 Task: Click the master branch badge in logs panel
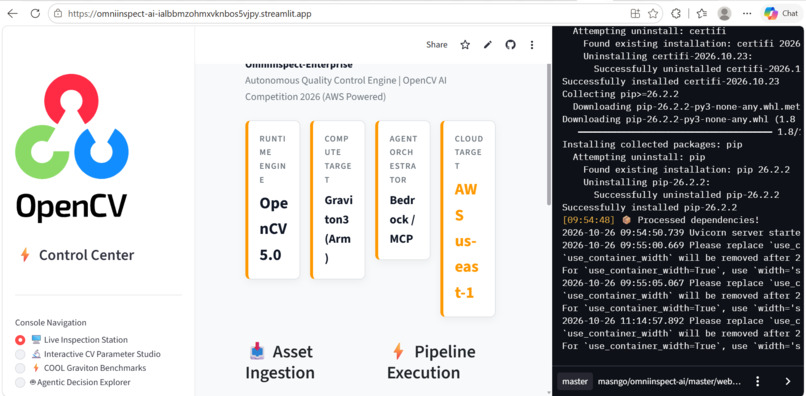point(575,382)
